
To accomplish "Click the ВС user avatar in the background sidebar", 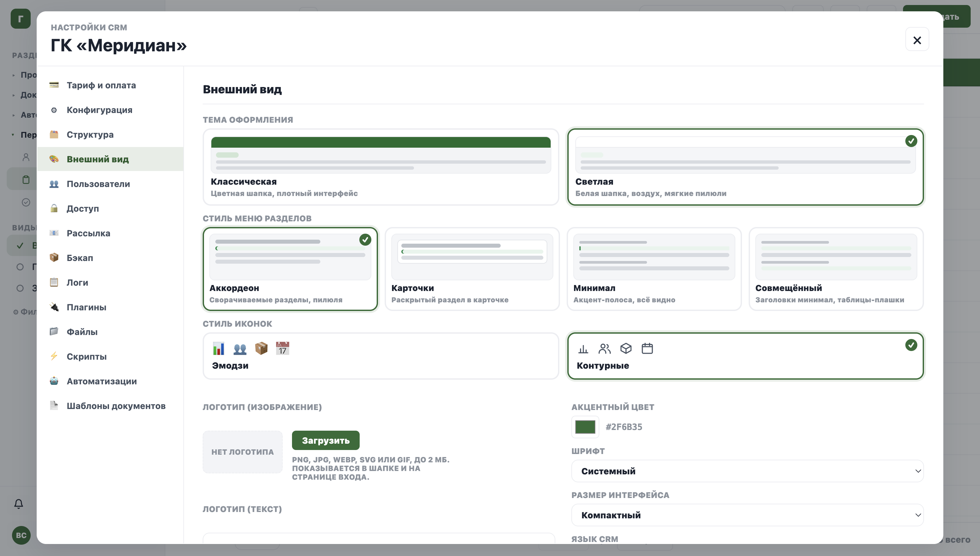I will [x=21, y=535].
